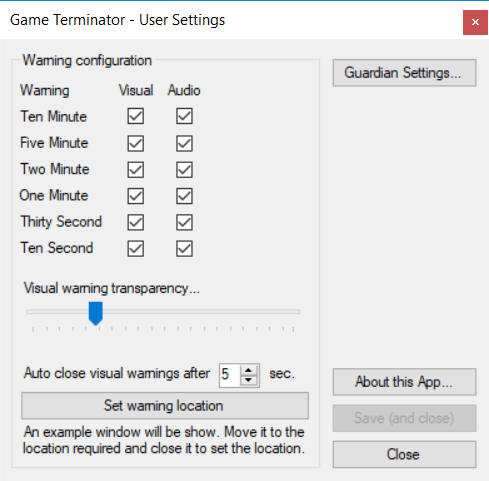Click the visual warning transparency slider thumb
Screen dimensions: 489x481
click(96, 313)
